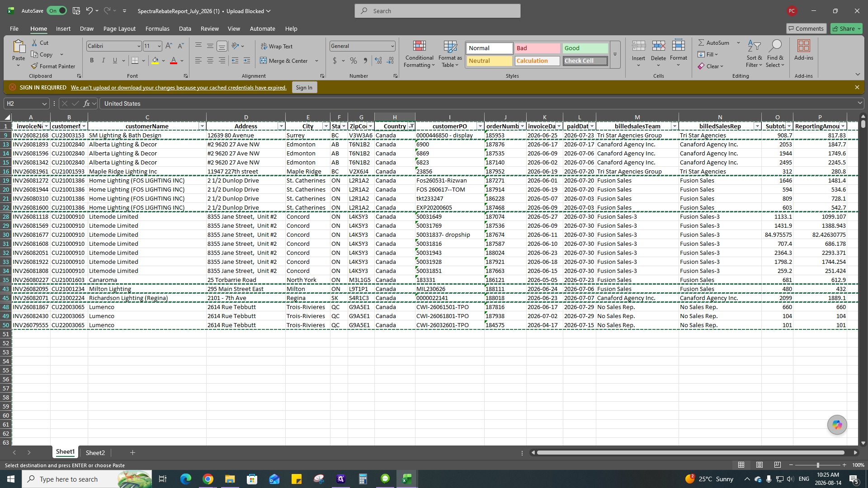Center text horizontally

pos(210,61)
